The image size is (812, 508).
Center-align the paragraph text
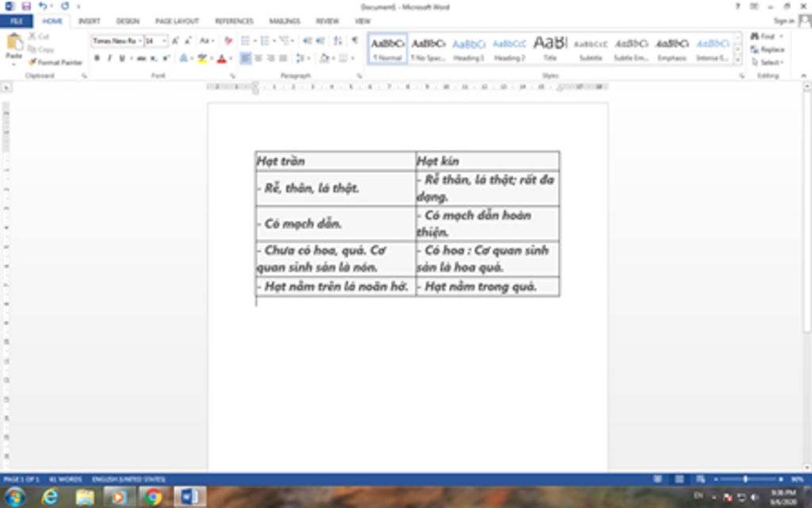(x=259, y=58)
